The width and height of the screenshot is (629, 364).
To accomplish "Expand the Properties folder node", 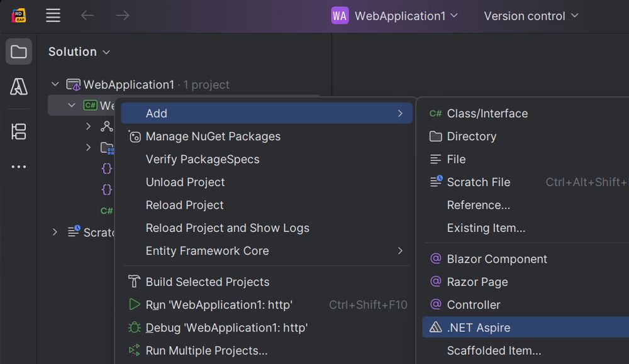I will 88,147.
